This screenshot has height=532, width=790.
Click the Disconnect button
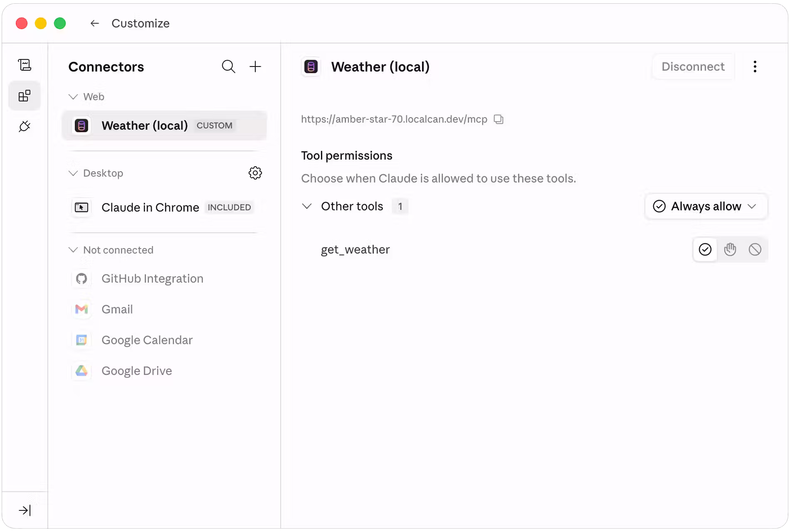pos(693,66)
